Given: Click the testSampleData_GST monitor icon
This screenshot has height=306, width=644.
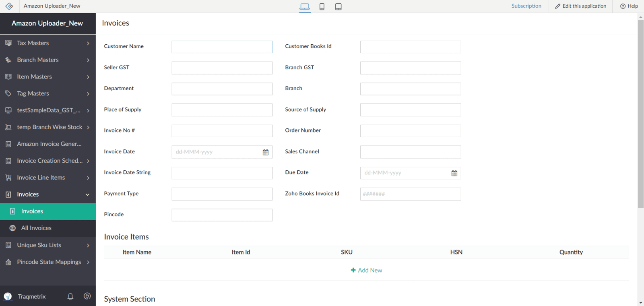Looking at the screenshot, I should [8, 110].
